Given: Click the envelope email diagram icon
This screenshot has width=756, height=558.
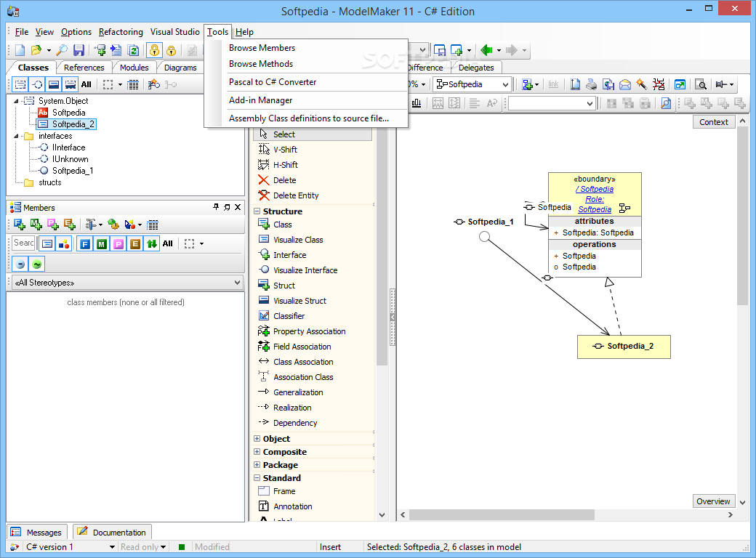Looking at the screenshot, I should click(x=625, y=85).
